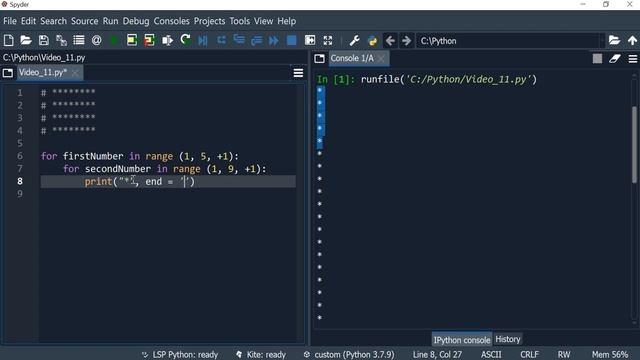This screenshot has height=360, width=640.
Task: Change to the parent directory up arrow
Action: (x=632, y=40)
